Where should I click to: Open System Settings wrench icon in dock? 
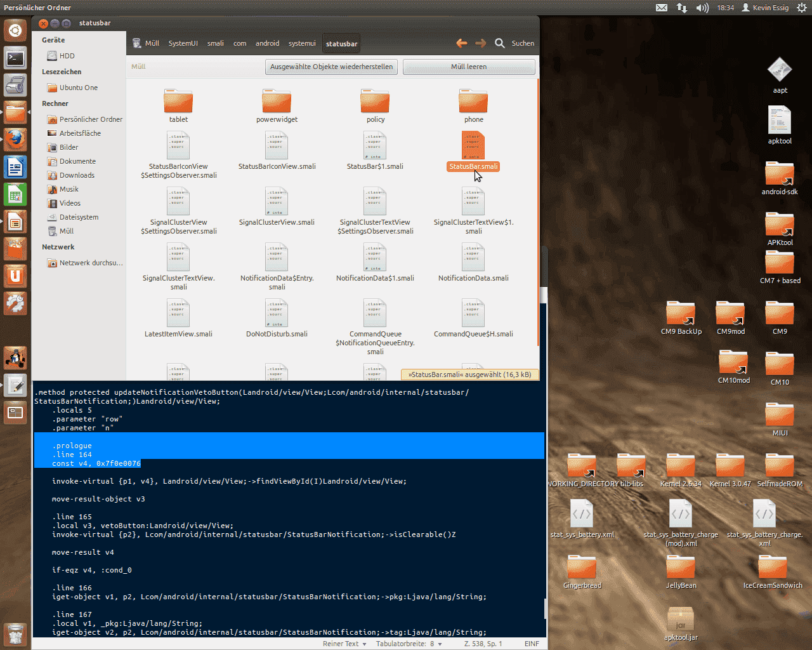point(15,304)
